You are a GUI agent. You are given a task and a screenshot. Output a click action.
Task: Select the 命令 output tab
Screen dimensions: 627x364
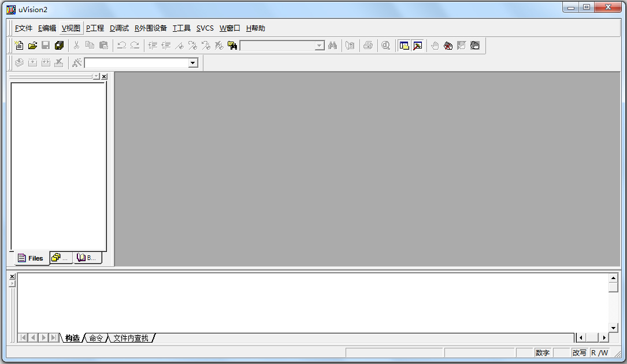(x=95, y=338)
